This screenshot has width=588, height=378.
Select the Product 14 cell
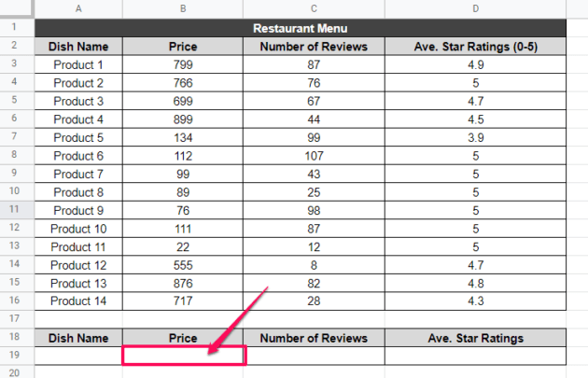click(77, 301)
